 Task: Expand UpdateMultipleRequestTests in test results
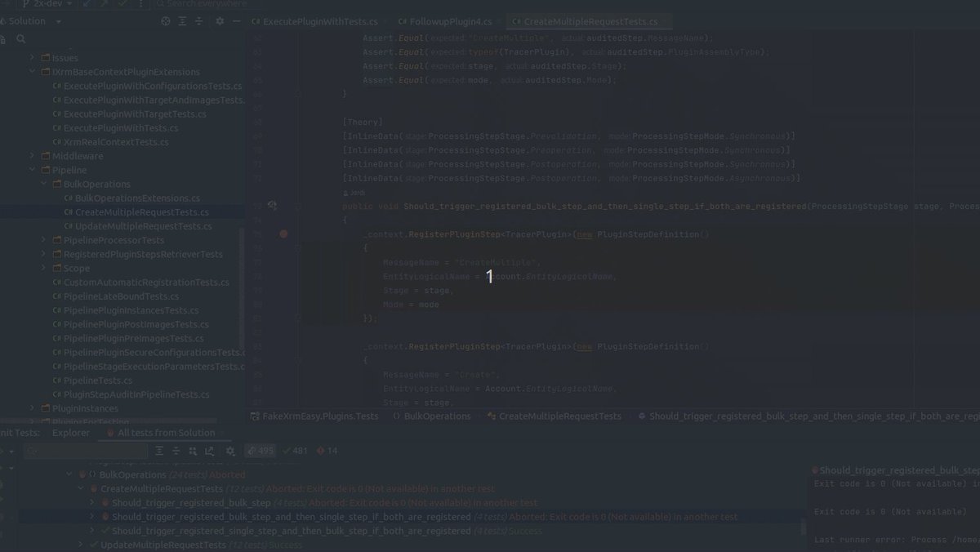pyautogui.click(x=81, y=545)
